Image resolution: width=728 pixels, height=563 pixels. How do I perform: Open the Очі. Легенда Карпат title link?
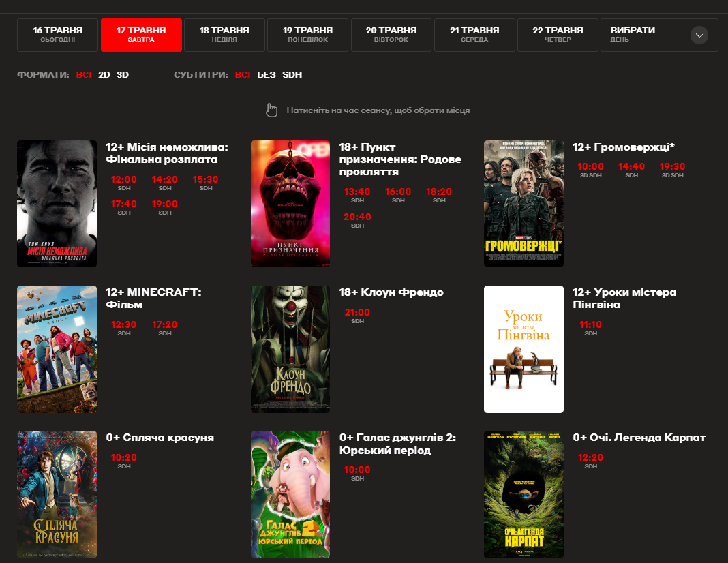tap(639, 438)
